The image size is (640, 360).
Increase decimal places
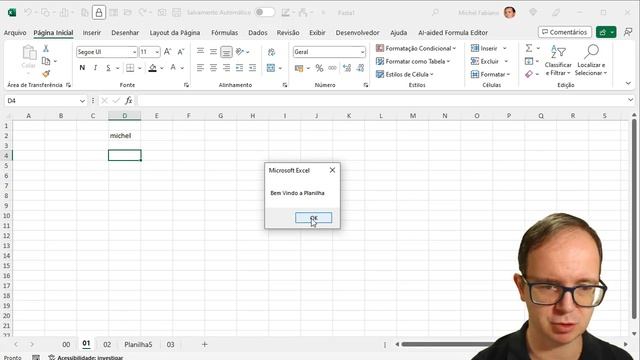click(347, 68)
